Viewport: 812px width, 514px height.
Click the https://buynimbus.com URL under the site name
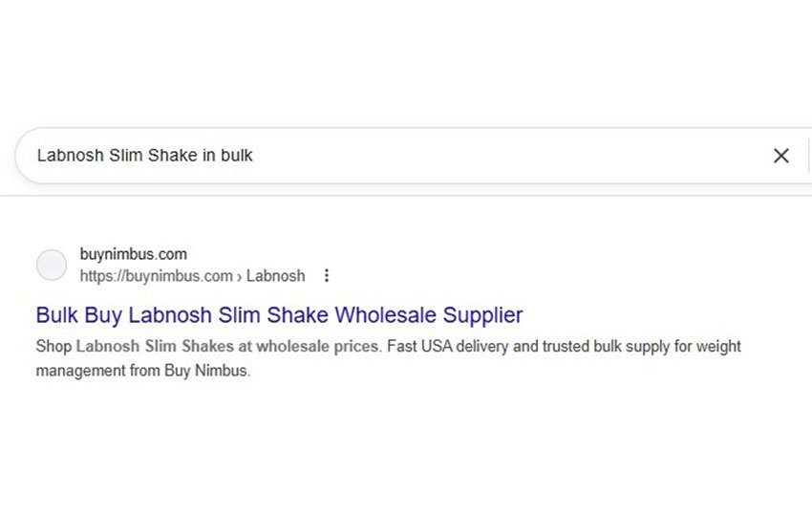[x=156, y=276]
